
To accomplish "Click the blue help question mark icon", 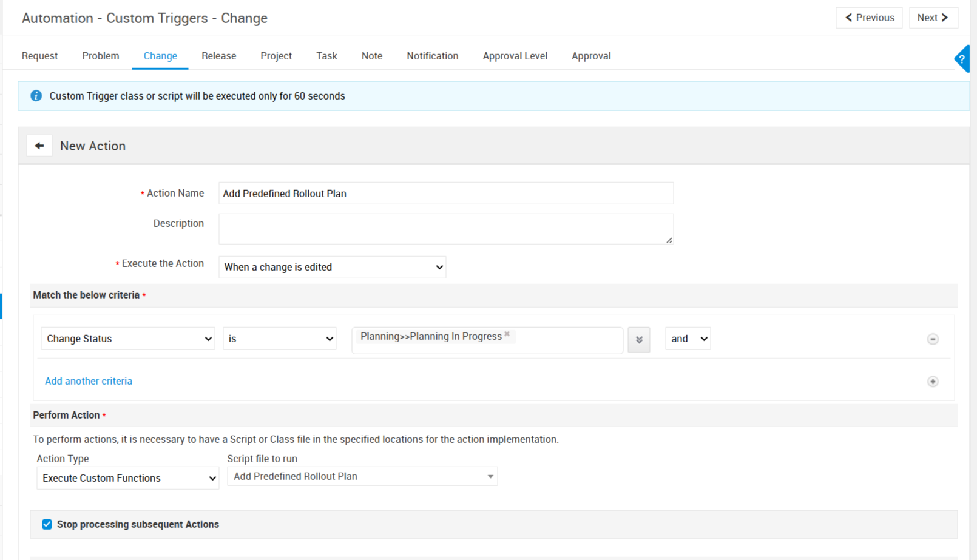I will point(962,59).
